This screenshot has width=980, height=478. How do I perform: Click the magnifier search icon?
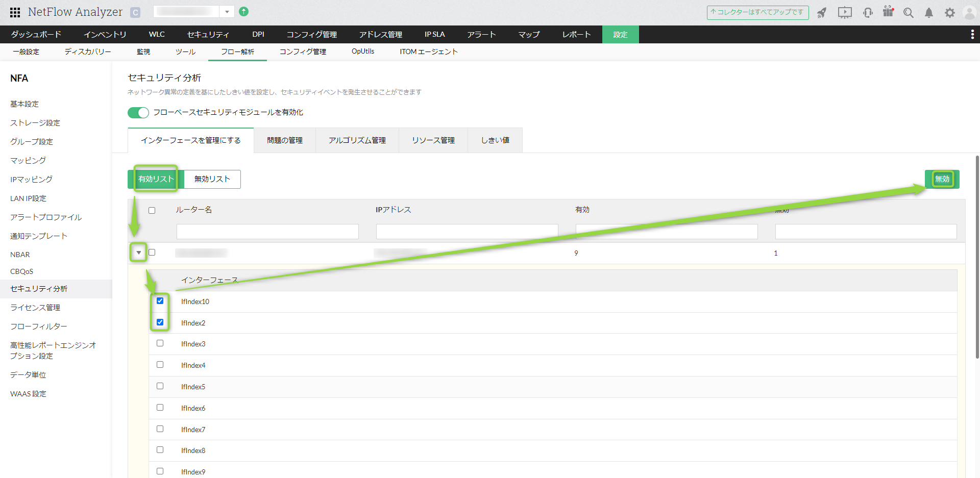pos(908,13)
